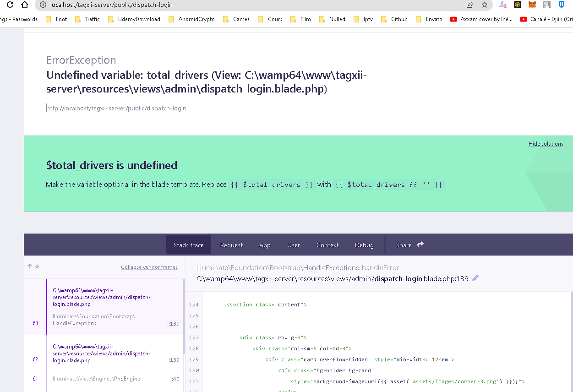
Task: Click the HandleExceptions::handleError frame title
Action: pyautogui.click(x=298, y=268)
